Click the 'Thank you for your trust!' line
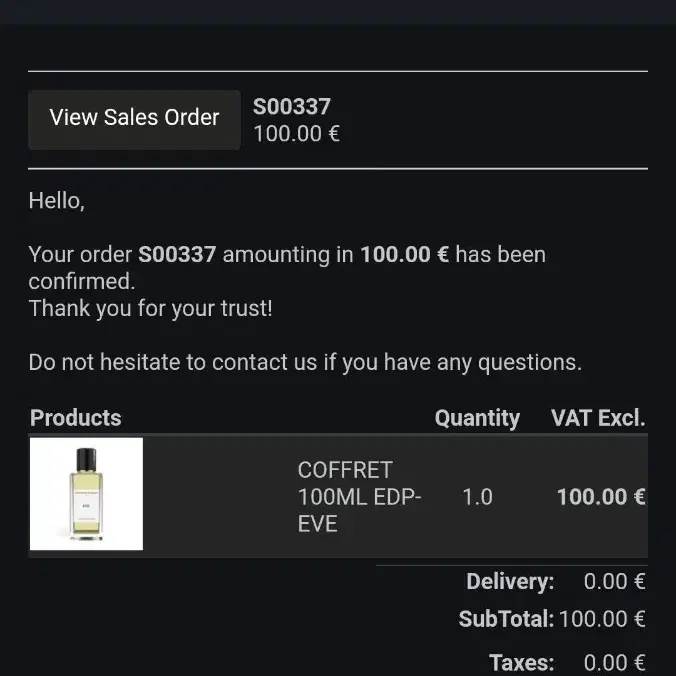 (150, 309)
